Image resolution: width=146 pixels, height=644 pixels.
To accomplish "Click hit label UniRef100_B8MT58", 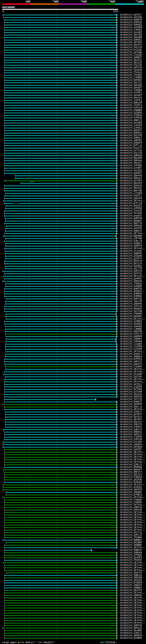I will click(131, 218).
